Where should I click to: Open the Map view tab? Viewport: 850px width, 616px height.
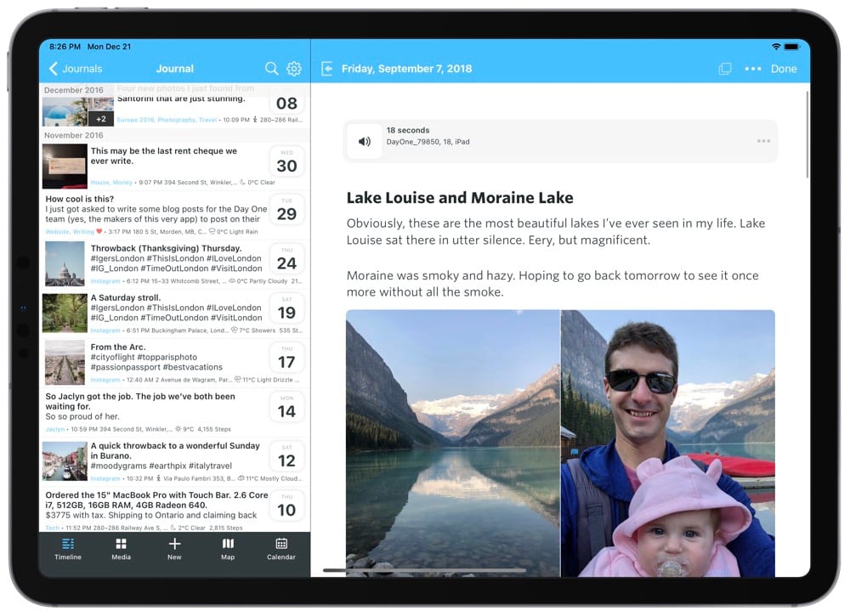(228, 549)
